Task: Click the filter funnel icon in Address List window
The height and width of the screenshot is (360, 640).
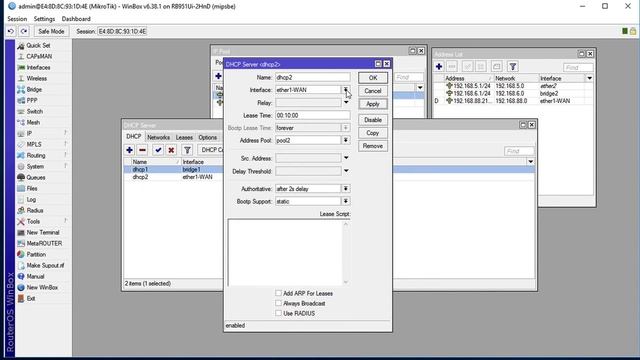Action: pyautogui.click(x=513, y=67)
